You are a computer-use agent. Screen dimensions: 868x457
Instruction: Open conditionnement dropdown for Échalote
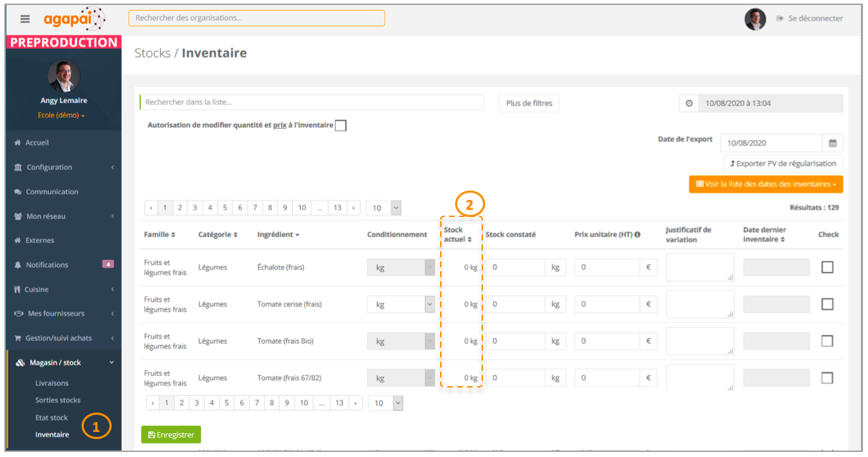401,267
